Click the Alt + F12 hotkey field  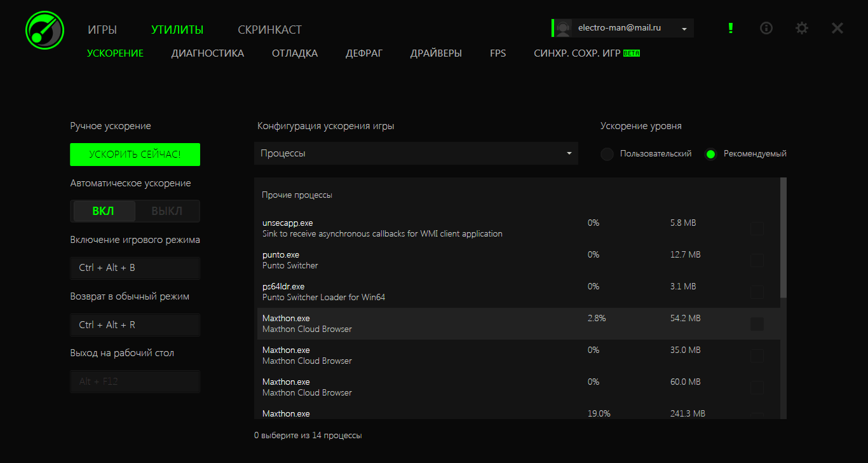pos(135,382)
